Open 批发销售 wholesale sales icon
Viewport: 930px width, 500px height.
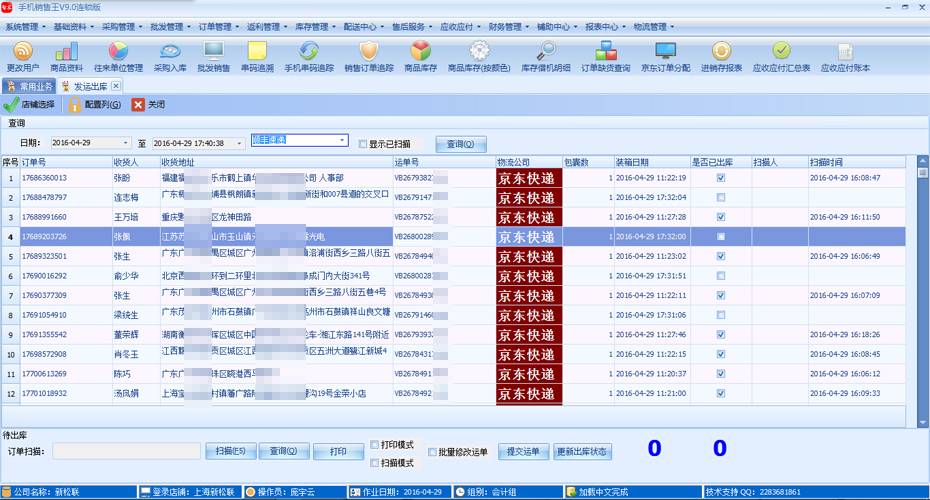214,57
